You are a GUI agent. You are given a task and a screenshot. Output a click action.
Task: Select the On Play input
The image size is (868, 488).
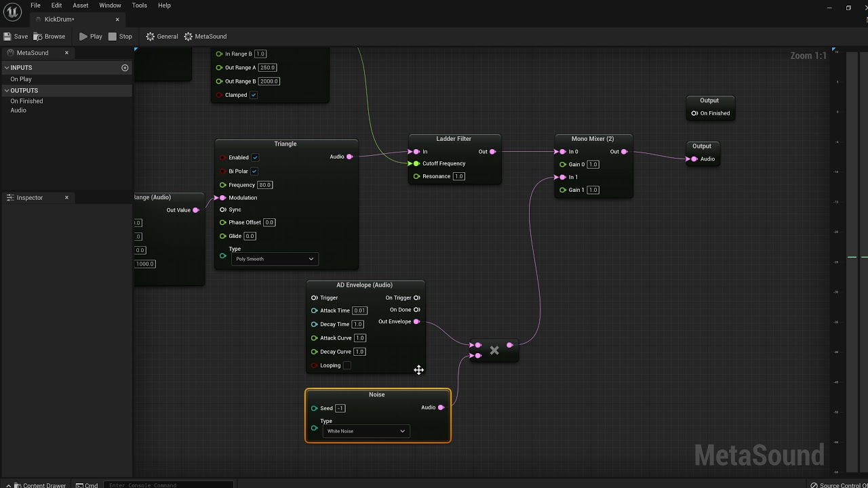(21, 79)
